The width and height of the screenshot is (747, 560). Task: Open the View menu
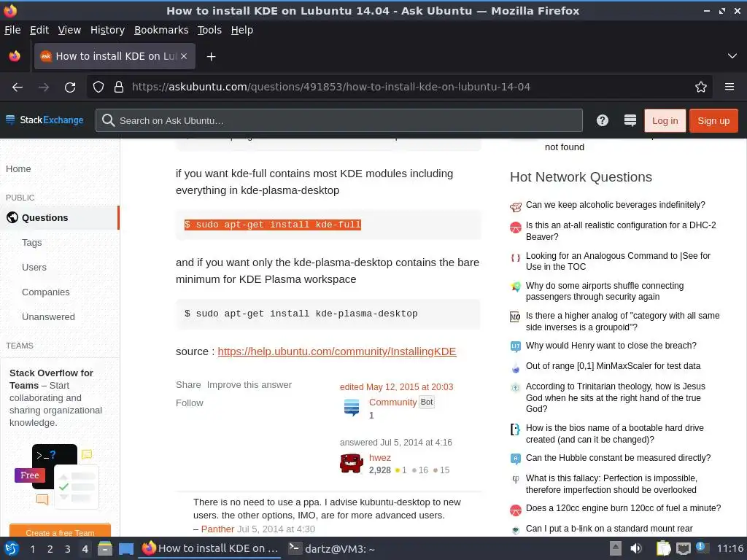pyautogui.click(x=69, y=30)
